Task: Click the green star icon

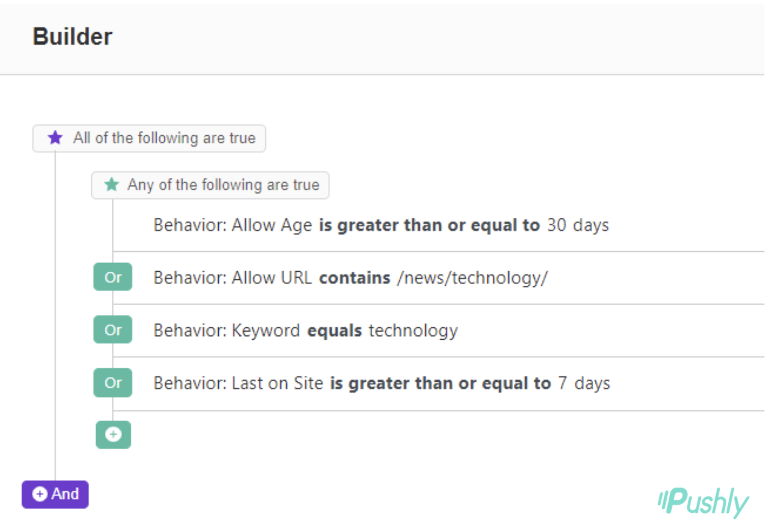Action: tap(112, 185)
